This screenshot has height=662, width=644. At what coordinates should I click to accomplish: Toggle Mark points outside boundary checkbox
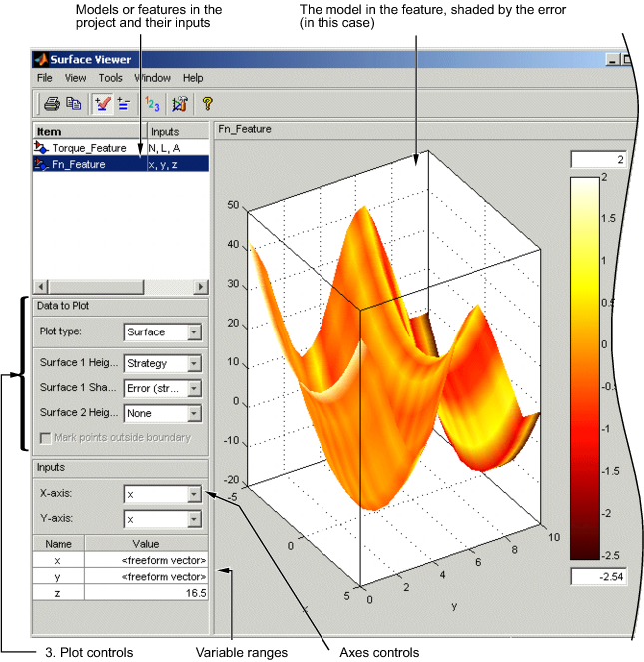point(45,438)
